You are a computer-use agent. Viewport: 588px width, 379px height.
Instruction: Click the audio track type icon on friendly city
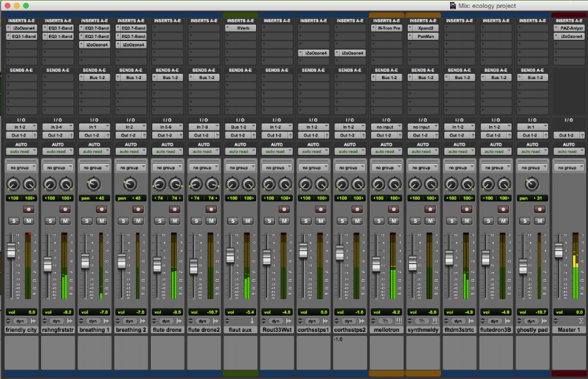pyautogui.click(x=33, y=321)
